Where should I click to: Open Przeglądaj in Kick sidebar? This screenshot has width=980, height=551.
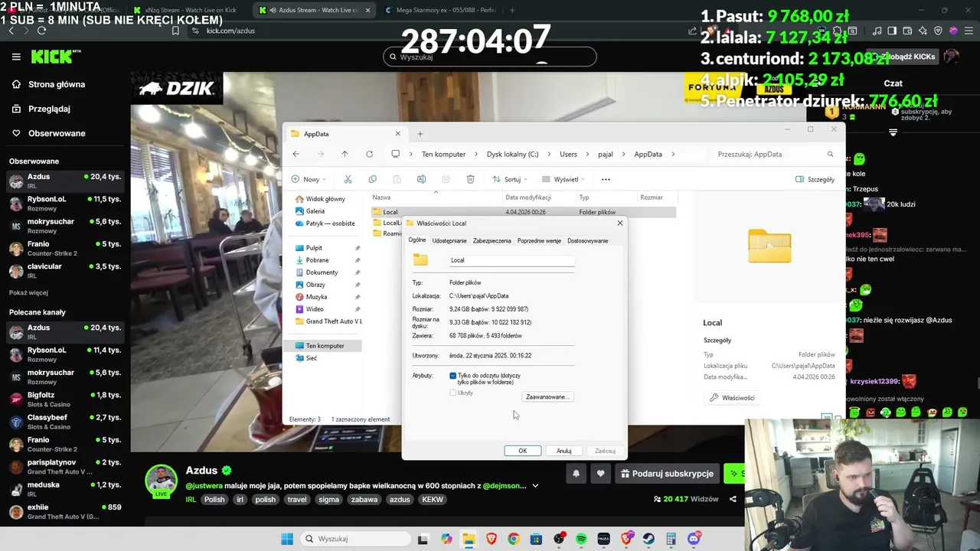coord(49,109)
